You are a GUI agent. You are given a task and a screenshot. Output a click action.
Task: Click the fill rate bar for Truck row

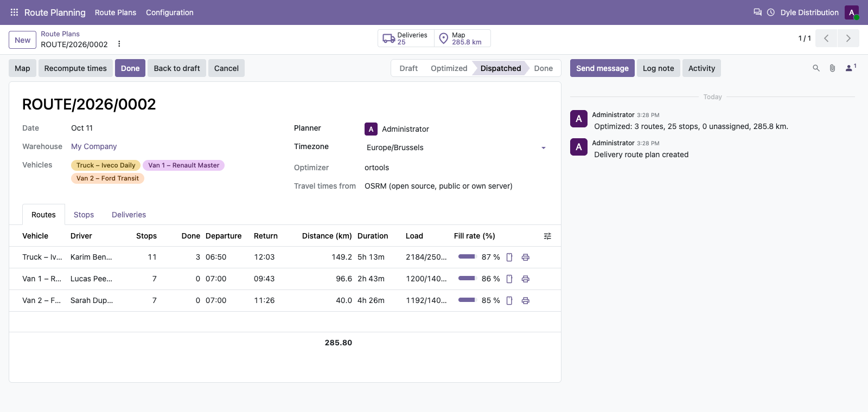point(467,257)
